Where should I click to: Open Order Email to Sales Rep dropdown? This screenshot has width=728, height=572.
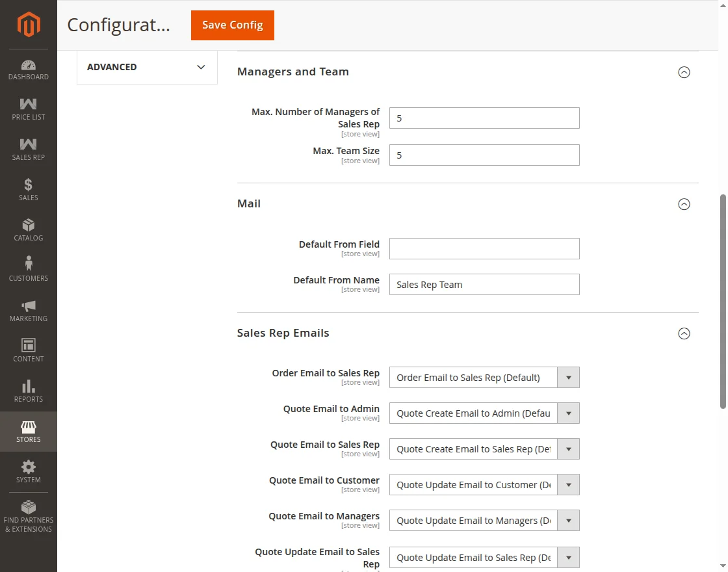click(484, 378)
